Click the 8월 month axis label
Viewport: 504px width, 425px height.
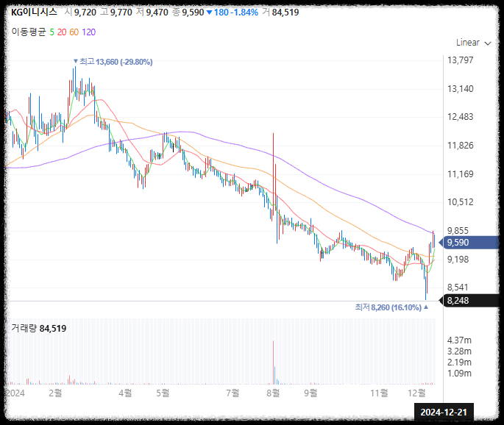point(273,393)
